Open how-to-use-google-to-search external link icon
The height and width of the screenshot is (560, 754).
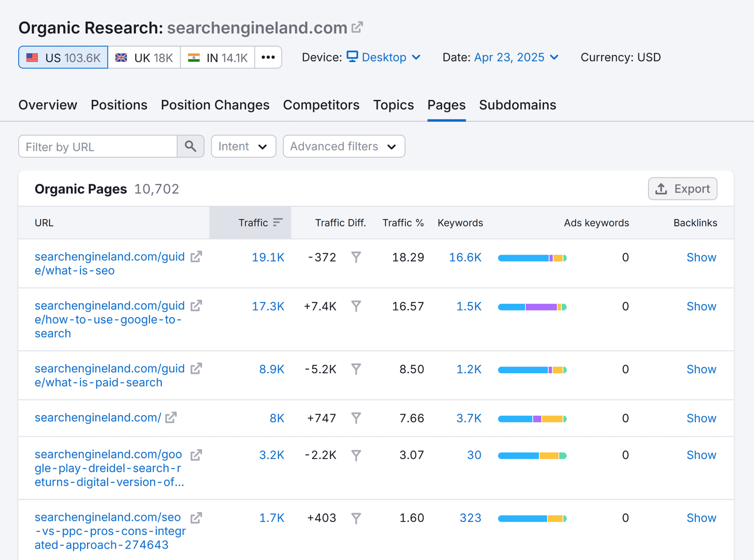[x=196, y=306]
